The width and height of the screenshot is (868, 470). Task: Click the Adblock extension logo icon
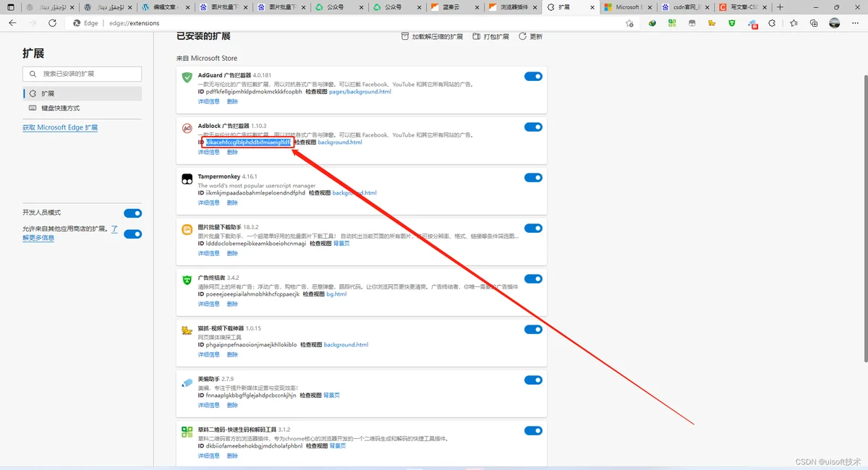click(x=187, y=128)
